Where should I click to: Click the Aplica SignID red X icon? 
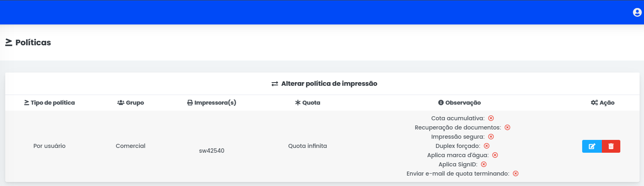click(x=484, y=164)
